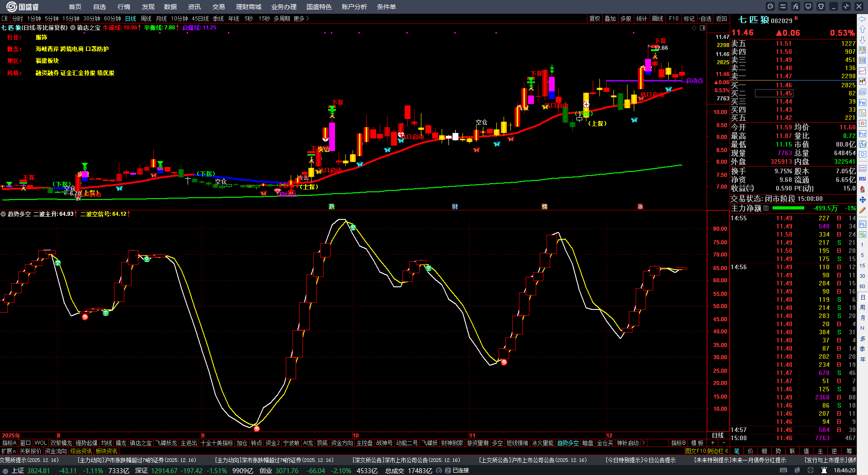This screenshot has height=475, width=868.
Task: Click the blue down-arrow icon in sidebar
Action: [863, 39]
